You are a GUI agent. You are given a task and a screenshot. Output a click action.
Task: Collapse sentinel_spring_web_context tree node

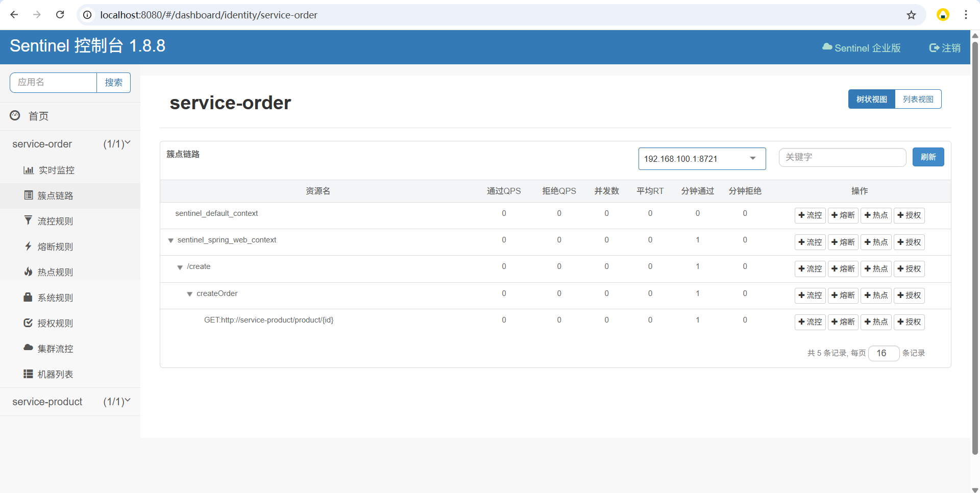[170, 240]
